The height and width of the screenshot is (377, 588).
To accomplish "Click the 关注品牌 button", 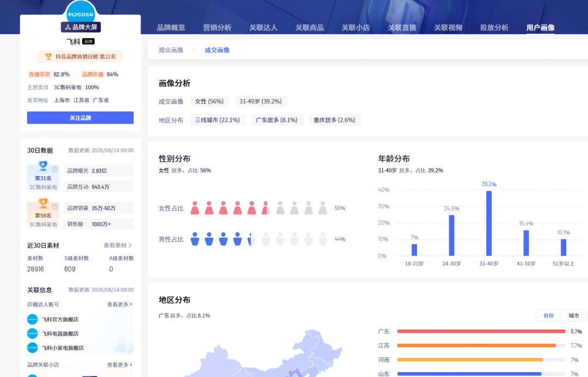I will coord(80,118).
